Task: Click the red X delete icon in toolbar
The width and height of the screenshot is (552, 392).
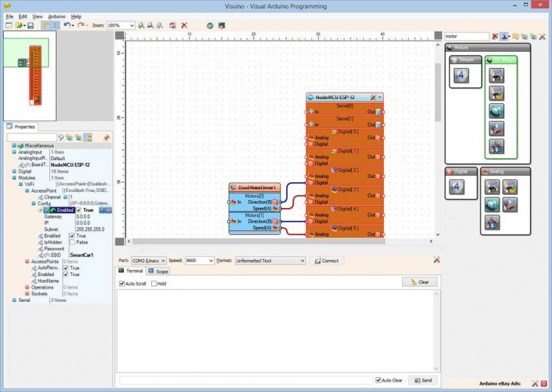Action: coord(184,25)
